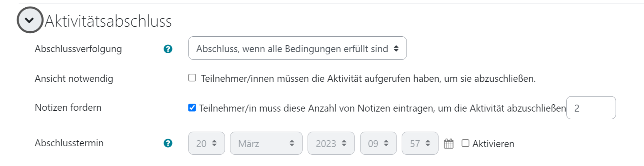
Task: Collapse the Aktivitätsabschluss section chevron
Action: point(30,20)
